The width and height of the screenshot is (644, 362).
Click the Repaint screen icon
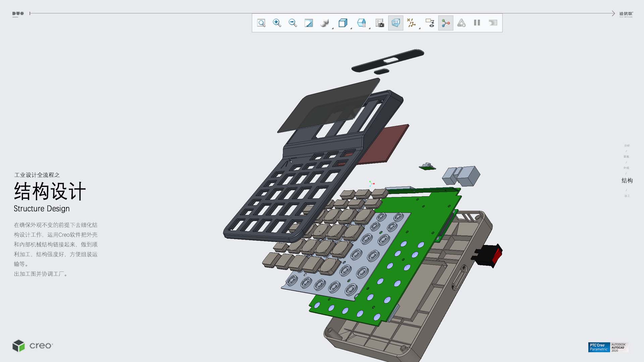tap(309, 23)
